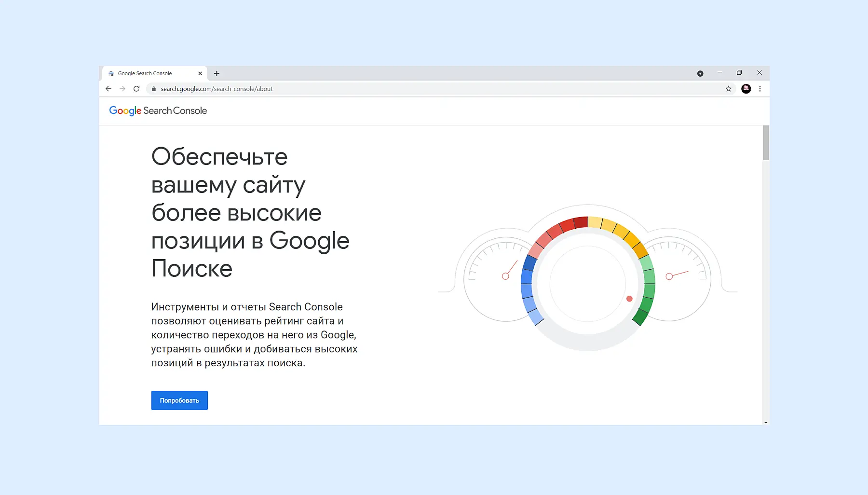Click the gauge dashboard illustration
Screen dimensions: 868x495
tap(587, 278)
